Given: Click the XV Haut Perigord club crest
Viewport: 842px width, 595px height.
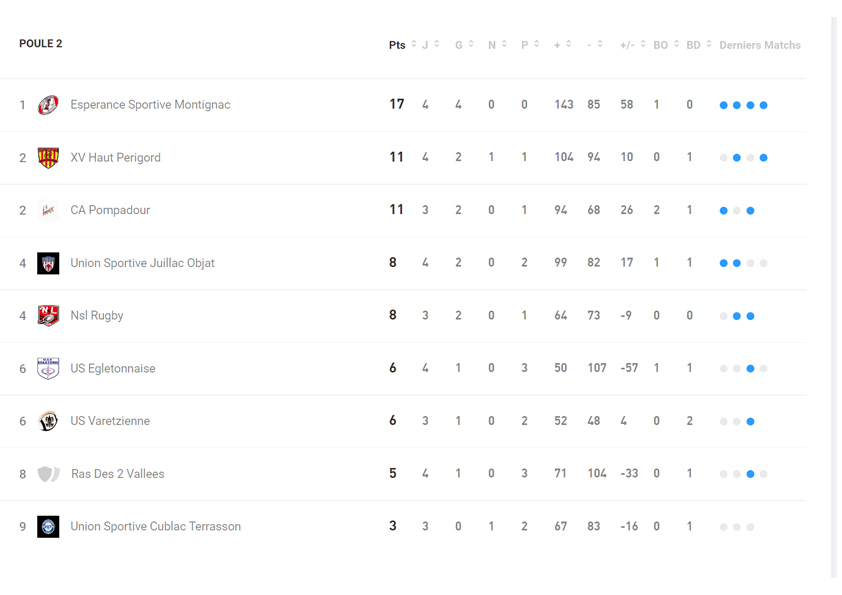Looking at the screenshot, I should 48,158.
